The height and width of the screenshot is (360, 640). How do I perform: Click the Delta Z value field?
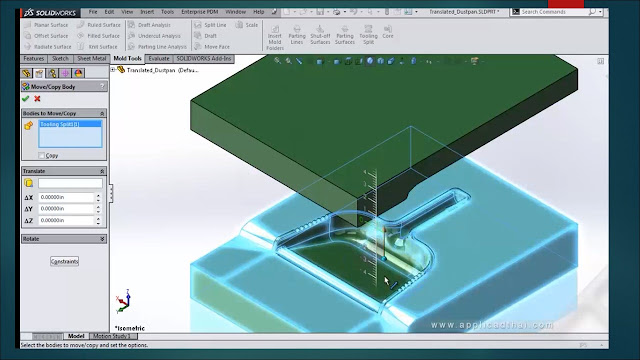67,220
